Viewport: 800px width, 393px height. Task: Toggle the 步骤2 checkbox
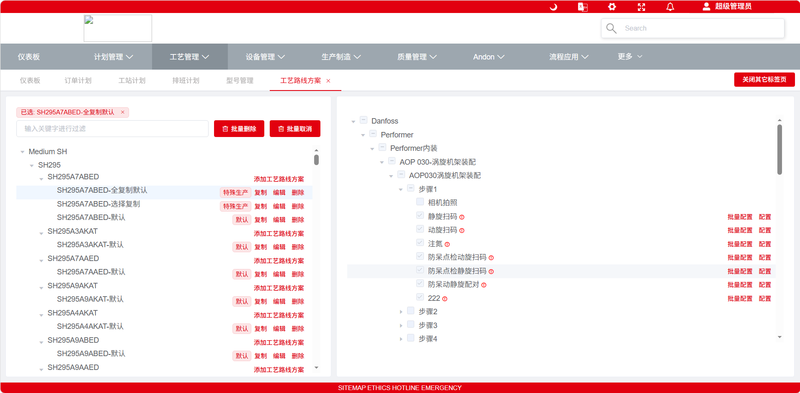pyautogui.click(x=411, y=310)
